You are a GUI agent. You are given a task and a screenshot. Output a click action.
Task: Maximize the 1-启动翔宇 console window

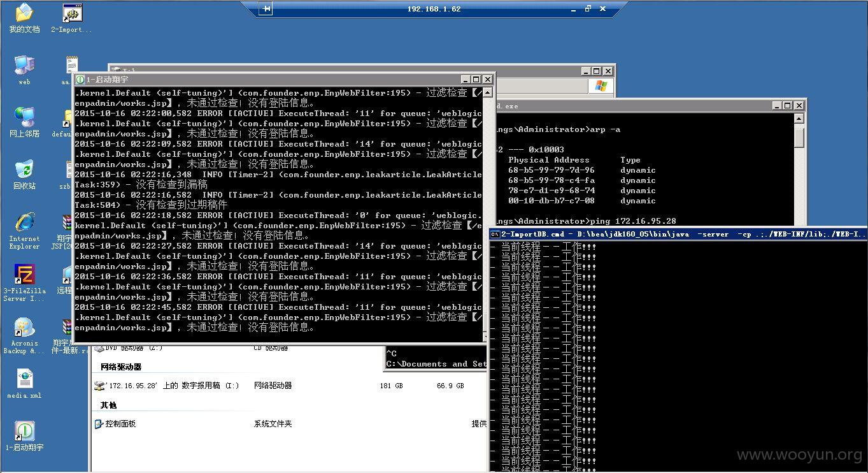pos(476,80)
